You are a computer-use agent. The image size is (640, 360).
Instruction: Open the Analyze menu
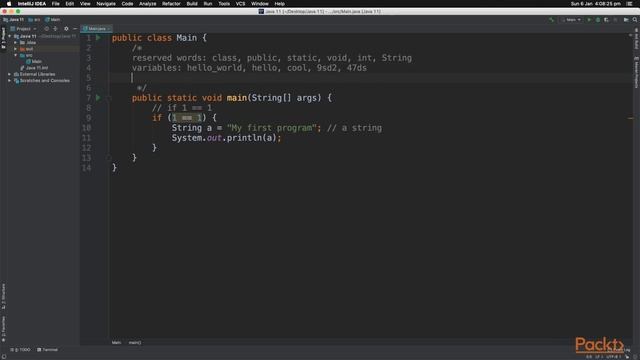pos(147,4)
